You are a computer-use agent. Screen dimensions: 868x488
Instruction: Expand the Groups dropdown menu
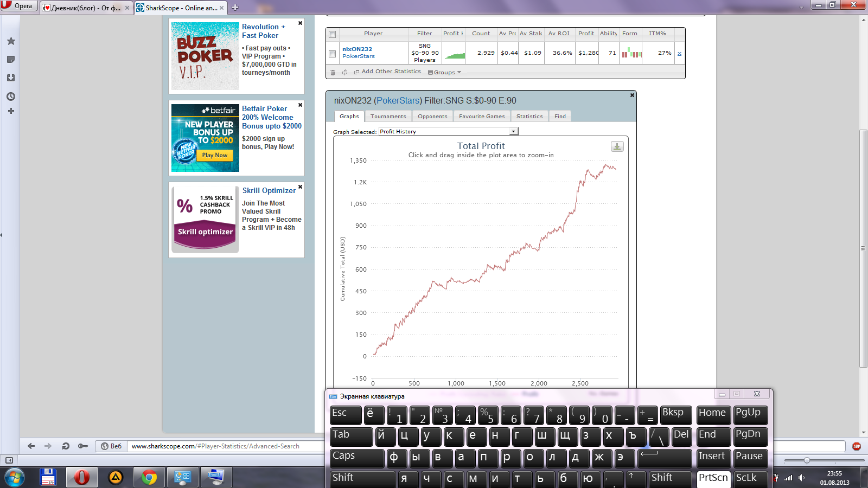(x=445, y=72)
